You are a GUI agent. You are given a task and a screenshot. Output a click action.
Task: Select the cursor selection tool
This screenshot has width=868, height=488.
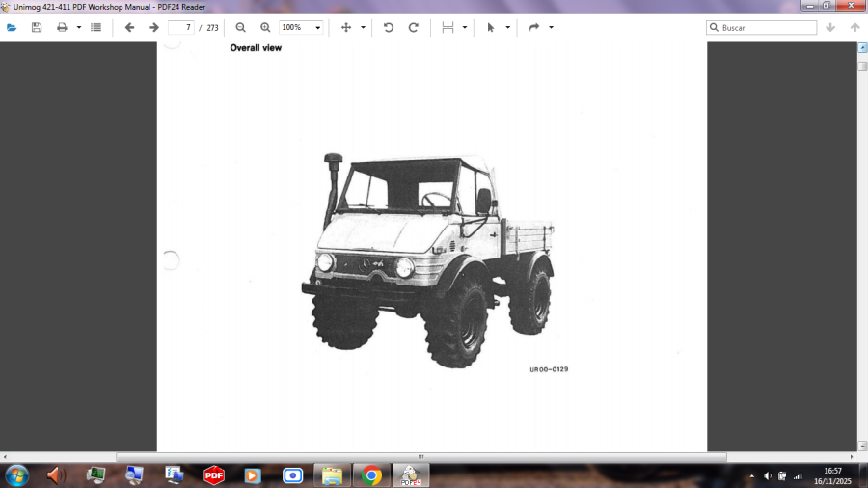point(492,27)
